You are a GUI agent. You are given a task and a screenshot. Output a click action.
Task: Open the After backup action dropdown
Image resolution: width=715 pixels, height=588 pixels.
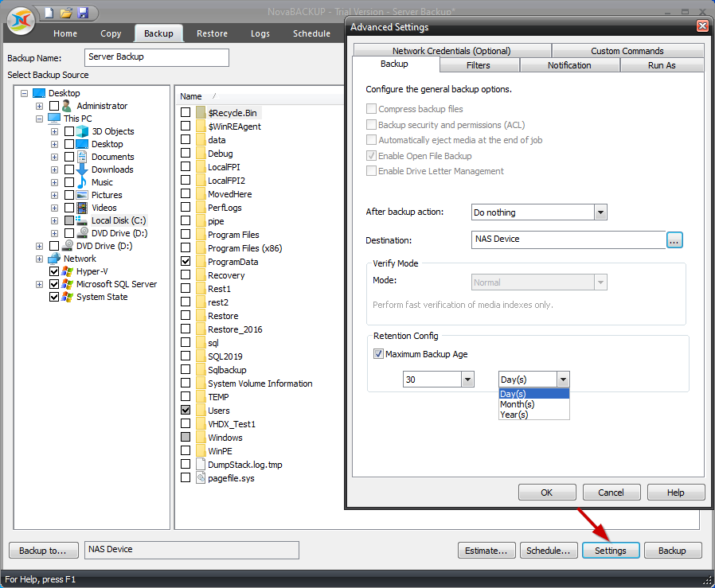pyautogui.click(x=603, y=212)
